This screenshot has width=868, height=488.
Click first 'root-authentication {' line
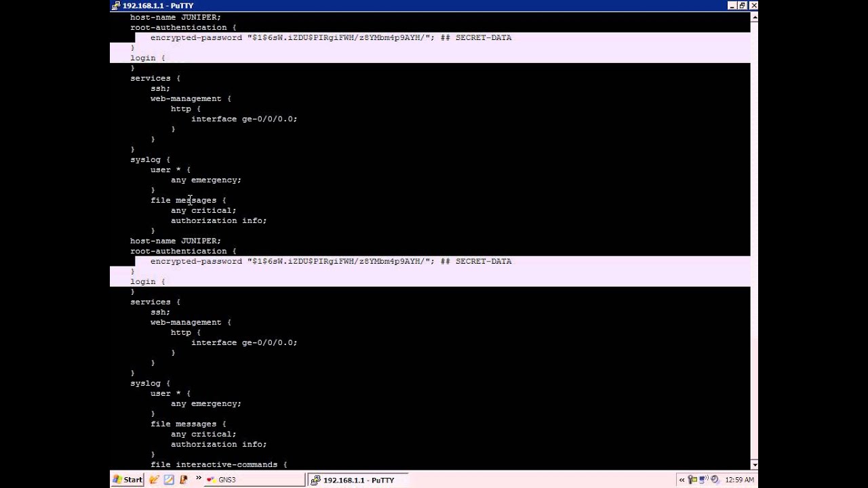pos(183,28)
